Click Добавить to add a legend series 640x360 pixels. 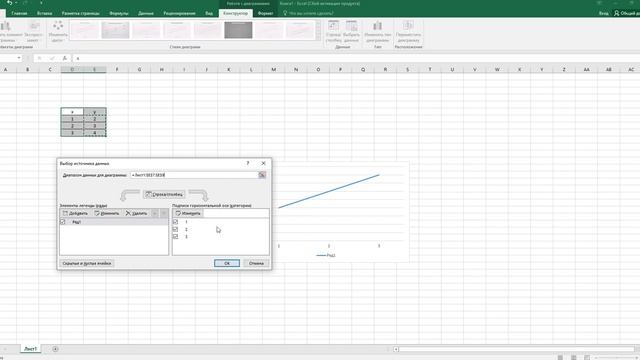click(x=75, y=213)
